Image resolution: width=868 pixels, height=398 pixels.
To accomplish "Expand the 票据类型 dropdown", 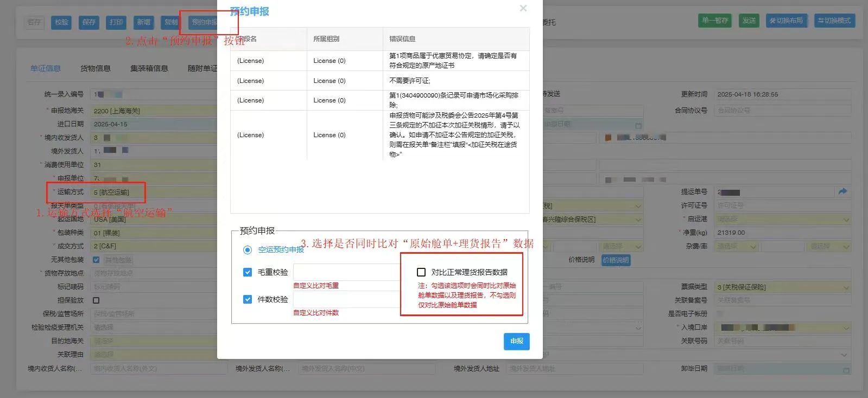I will coord(845,287).
